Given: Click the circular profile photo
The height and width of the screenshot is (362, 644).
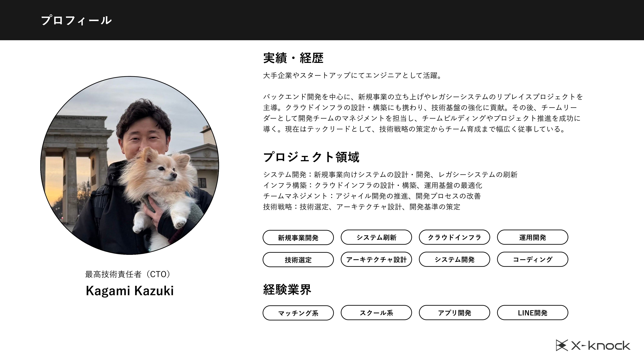Looking at the screenshot, I should coord(129,165).
